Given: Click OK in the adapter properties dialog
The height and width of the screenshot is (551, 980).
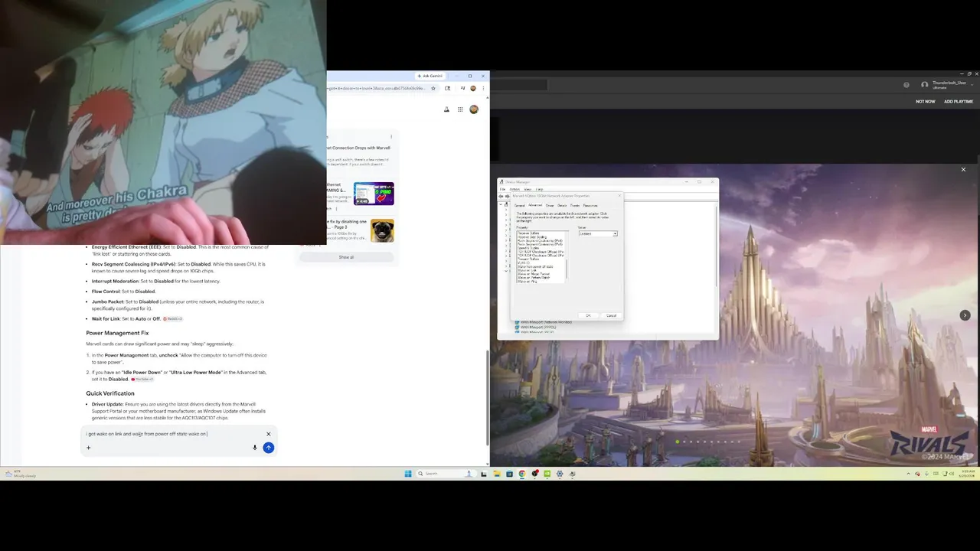Looking at the screenshot, I should [588, 315].
